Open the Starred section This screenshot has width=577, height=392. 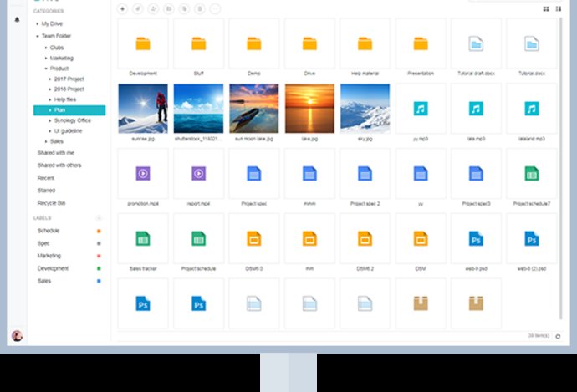pyautogui.click(x=46, y=191)
